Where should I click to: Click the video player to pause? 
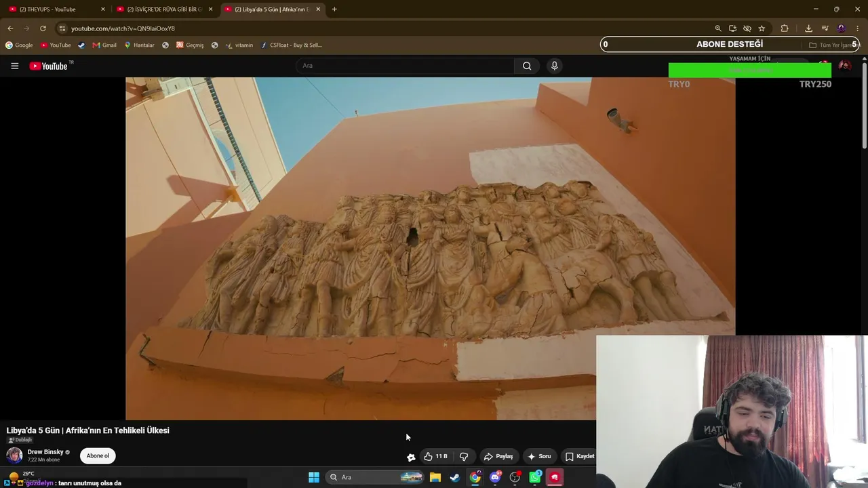tap(430, 248)
